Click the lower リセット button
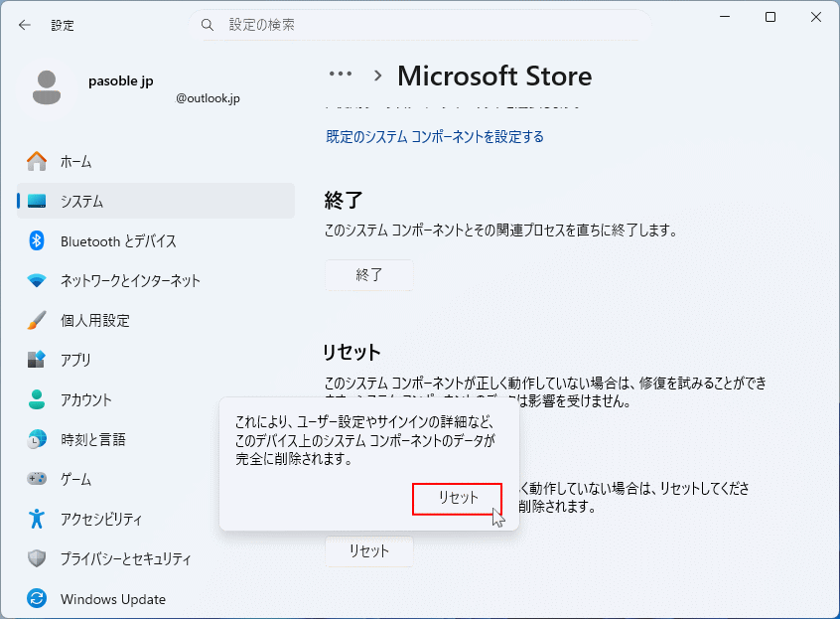 tap(369, 550)
